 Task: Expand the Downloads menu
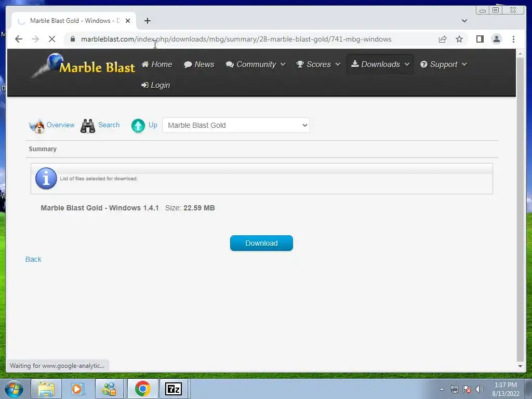(x=380, y=64)
